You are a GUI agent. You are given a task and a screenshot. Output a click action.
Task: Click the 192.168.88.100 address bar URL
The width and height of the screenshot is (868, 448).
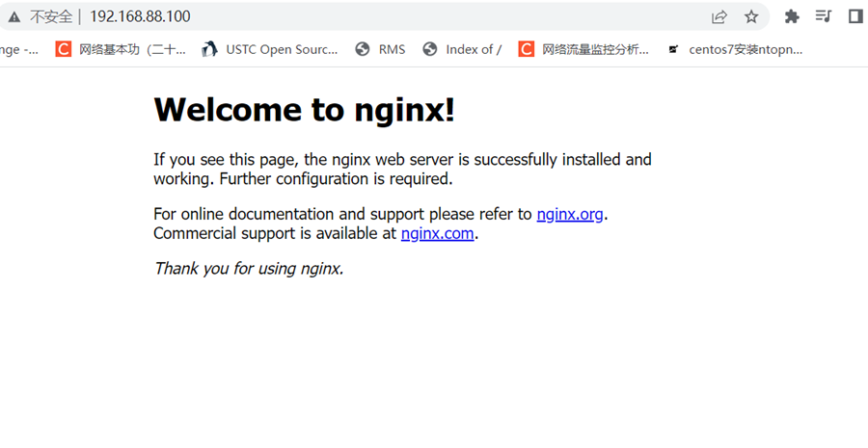tap(140, 16)
